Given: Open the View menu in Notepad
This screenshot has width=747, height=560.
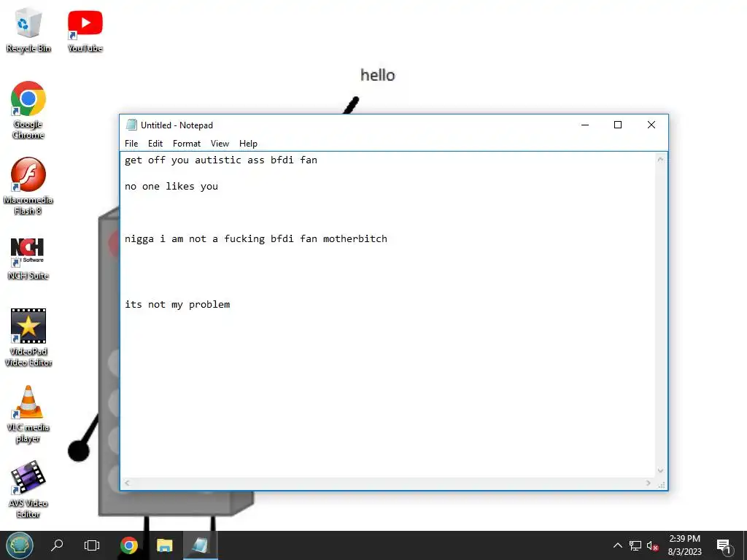Looking at the screenshot, I should (x=220, y=144).
